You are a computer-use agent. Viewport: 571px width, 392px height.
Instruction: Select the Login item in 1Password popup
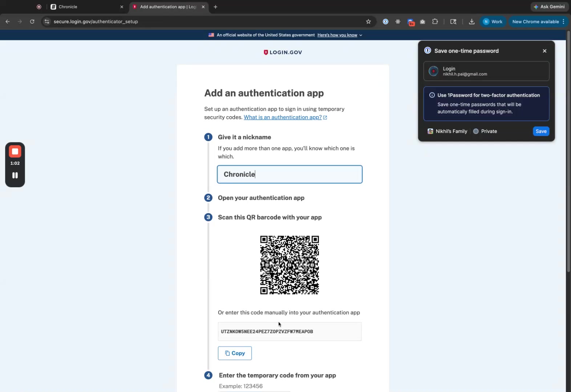pos(486,71)
